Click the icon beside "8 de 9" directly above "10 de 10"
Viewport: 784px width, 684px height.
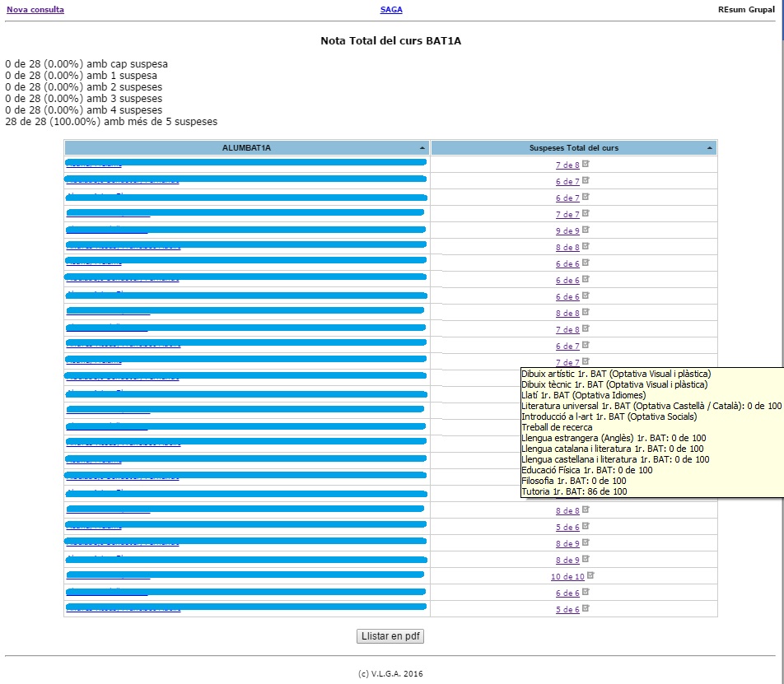click(586, 559)
